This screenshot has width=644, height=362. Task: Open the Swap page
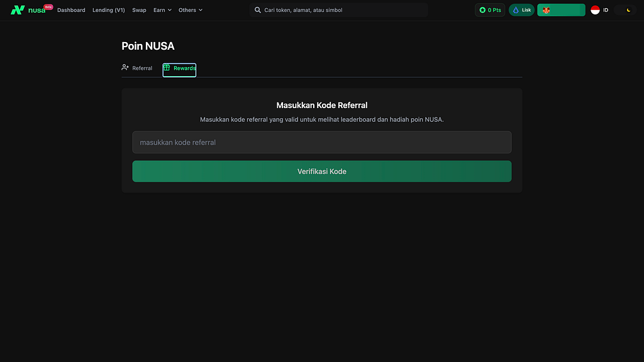pyautogui.click(x=139, y=10)
